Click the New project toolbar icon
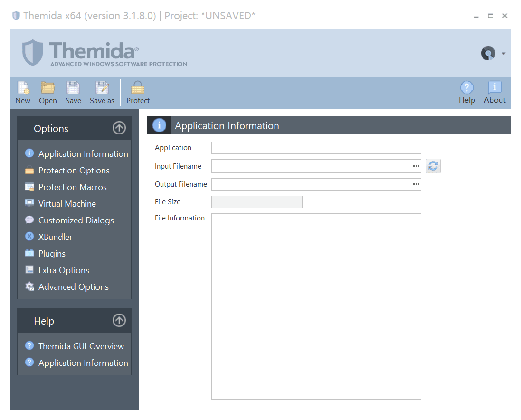Image resolution: width=521 pixels, height=420 pixels. coord(23,88)
